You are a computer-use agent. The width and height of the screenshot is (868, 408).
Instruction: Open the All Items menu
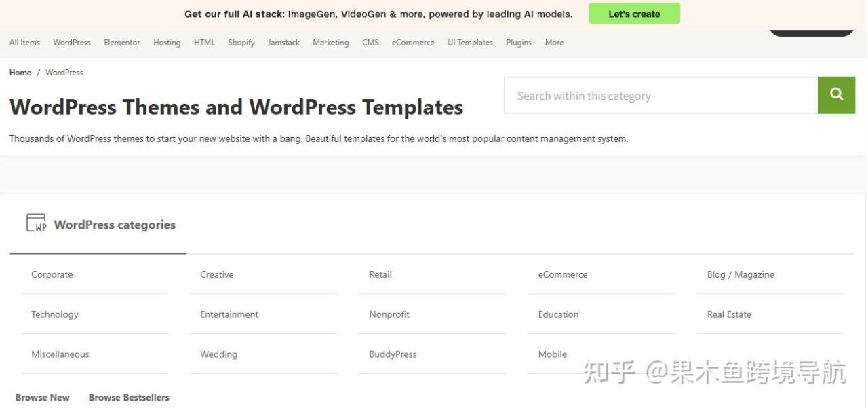24,42
